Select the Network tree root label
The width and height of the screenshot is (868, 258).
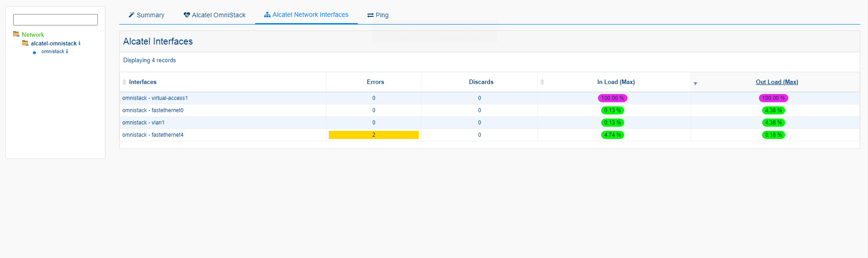point(33,35)
